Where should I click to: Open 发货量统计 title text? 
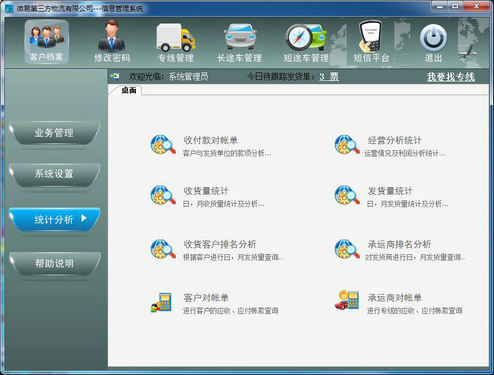click(390, 191)
